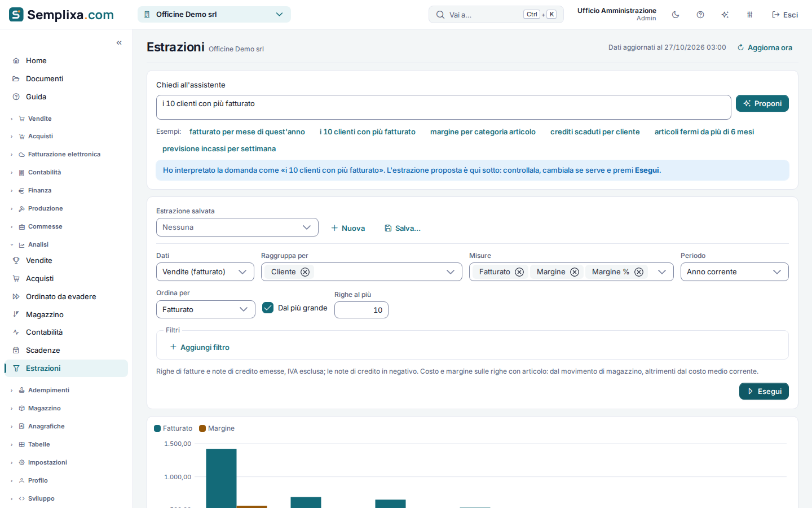The width and height of the screenshot is (812, 508).
Task: Click the Proponi button
Action: (762, 103)
